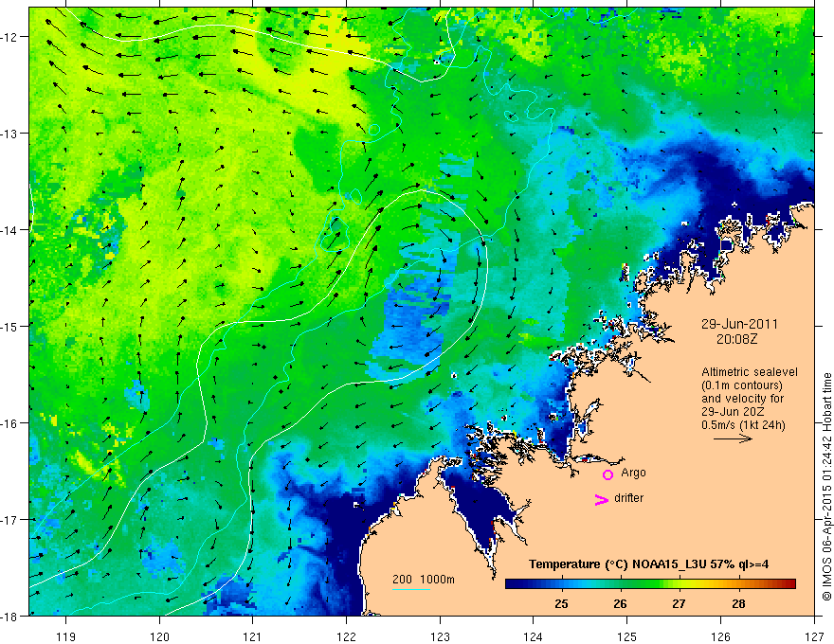Viewport: 834px width, 644px height.
Task: Click the longitude axis label 122
Action: [346, 636]
